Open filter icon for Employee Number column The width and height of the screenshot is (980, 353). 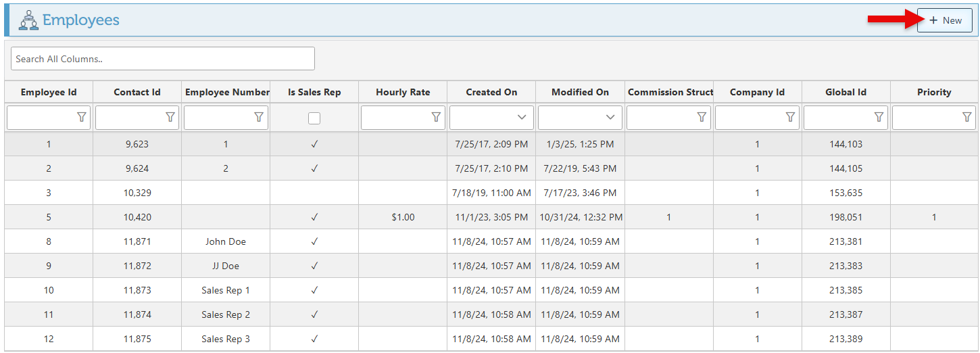click(259, 118)
